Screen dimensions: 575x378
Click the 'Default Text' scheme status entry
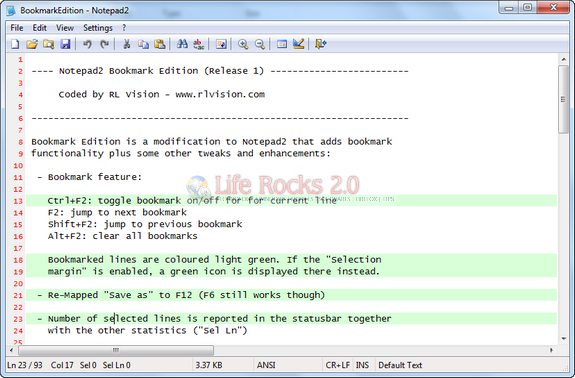pyautogui.click(x=400, y=365)
